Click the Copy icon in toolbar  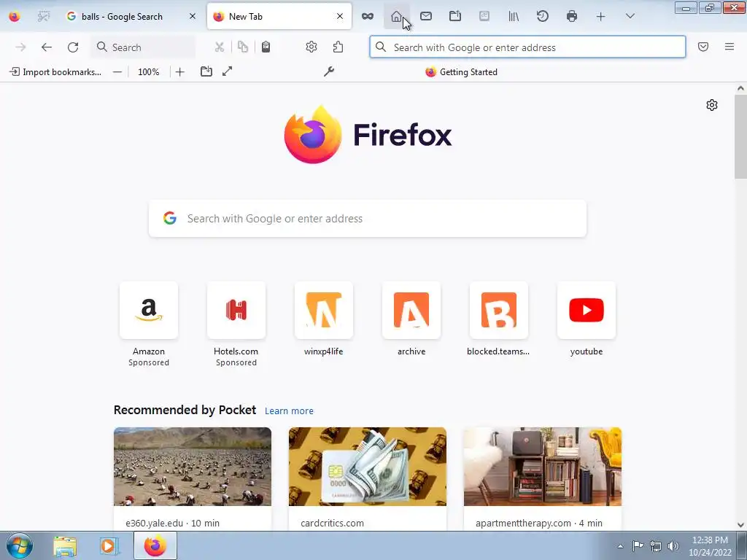(x=243, y=47)
